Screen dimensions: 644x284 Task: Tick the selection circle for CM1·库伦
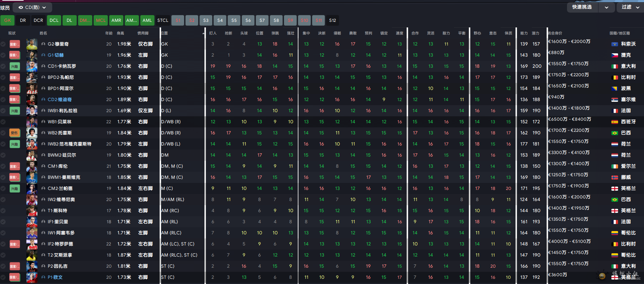pos(3,166)
